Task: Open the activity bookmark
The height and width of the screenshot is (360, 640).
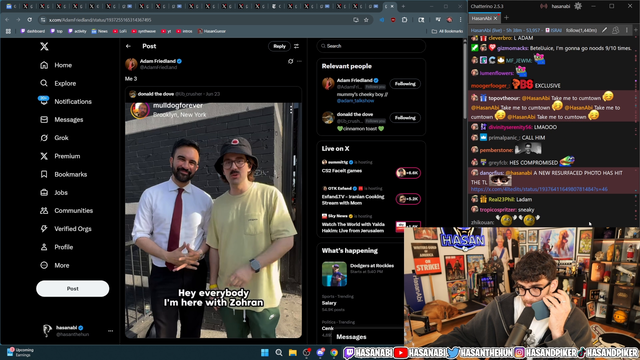Action: click(x=77, y=31)
